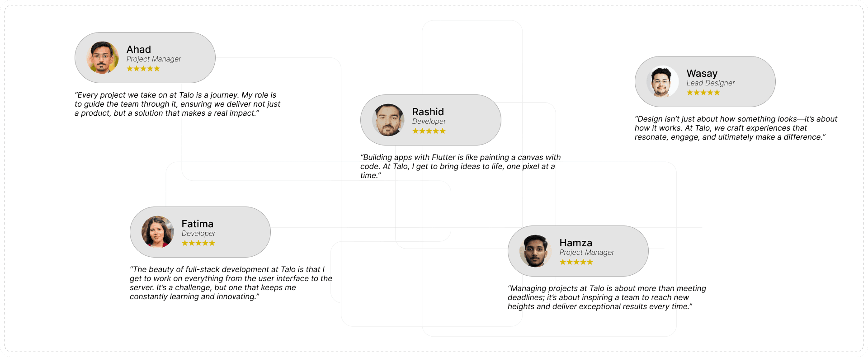Select the name "Rashid"
This screenshot has height=357, width=868.
[x=428, y=112]
